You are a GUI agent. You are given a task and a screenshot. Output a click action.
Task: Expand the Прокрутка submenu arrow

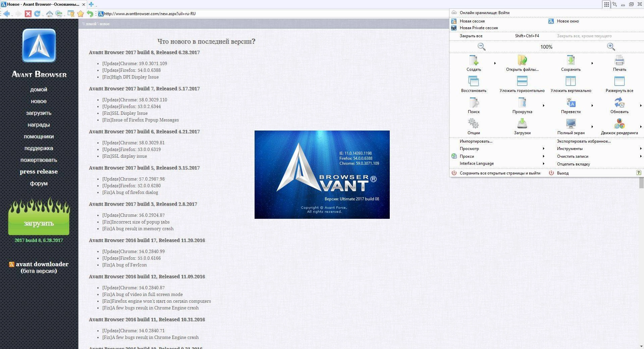point(543,105)
